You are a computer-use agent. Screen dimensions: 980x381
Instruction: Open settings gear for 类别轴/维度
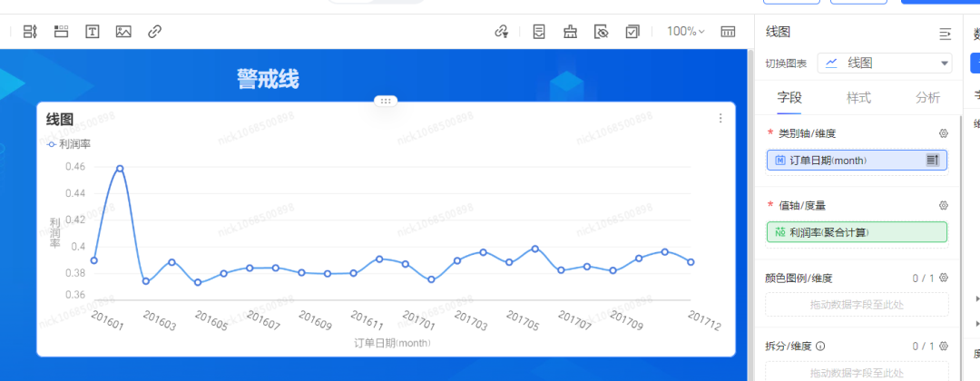944,133
